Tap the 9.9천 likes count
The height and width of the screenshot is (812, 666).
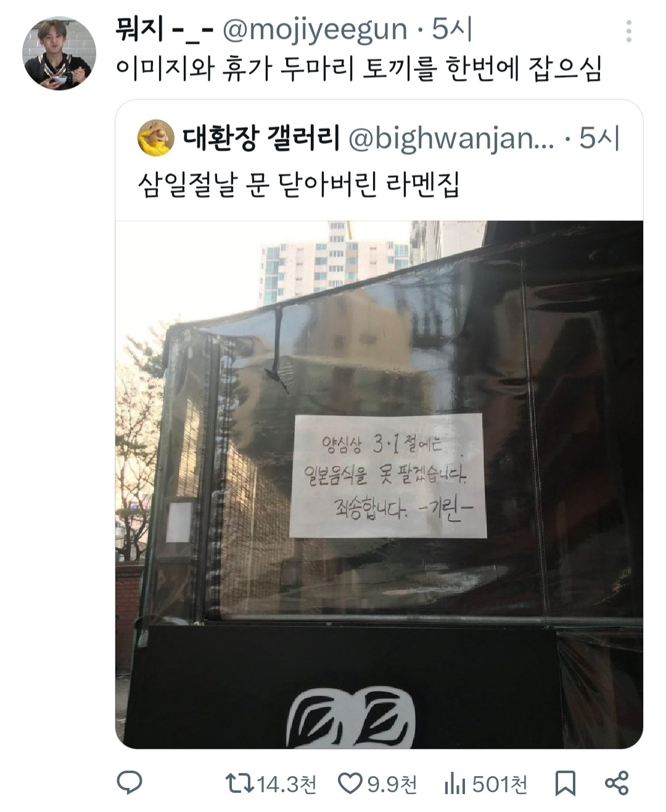click(x=393, y=785)
